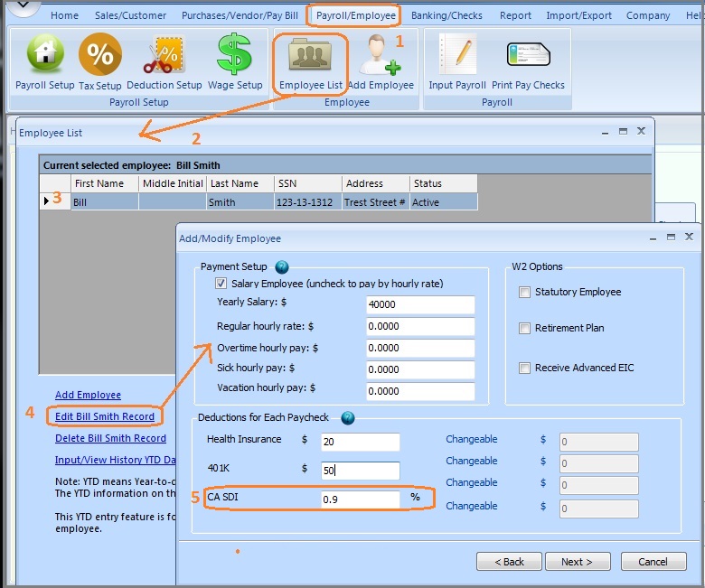
Task: Select the Bill row selector arrow
Action: click(46, 201)
